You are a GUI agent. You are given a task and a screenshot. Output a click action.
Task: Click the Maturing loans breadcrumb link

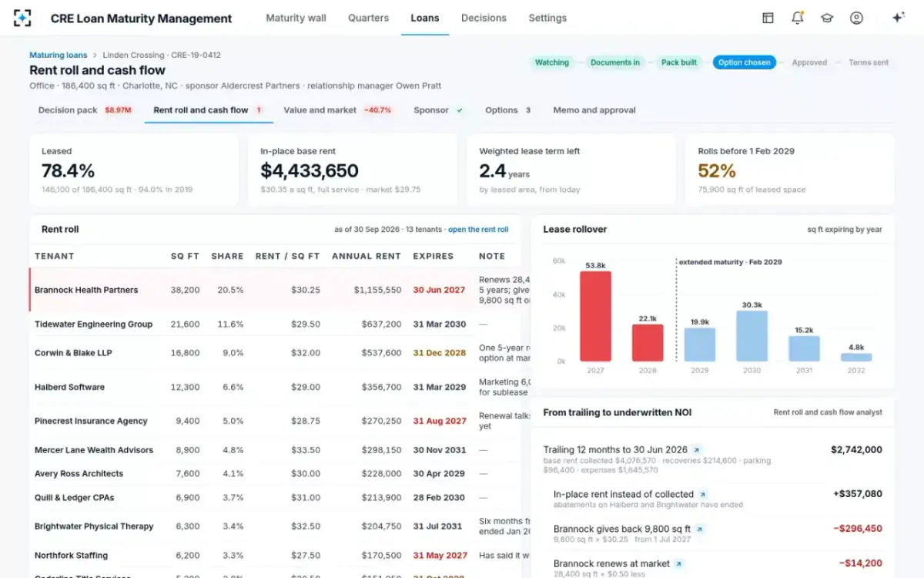coord(58,55)
